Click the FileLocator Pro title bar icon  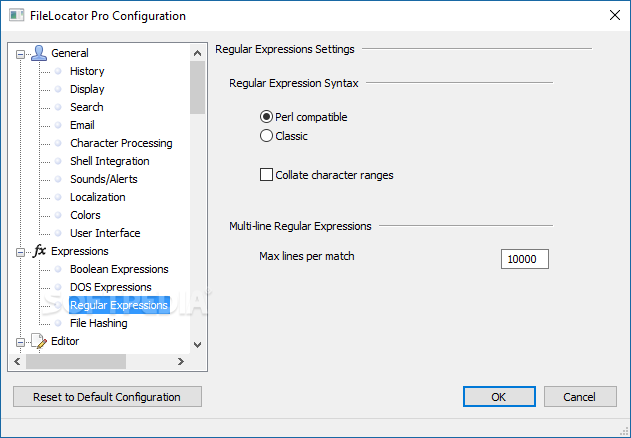(16, 16)
